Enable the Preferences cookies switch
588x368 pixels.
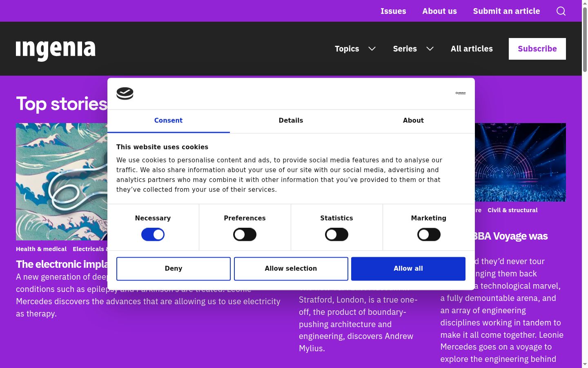[x=245, y=235]
